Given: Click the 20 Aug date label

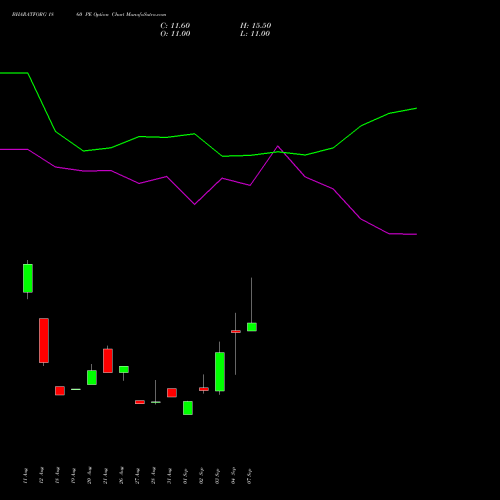Looking at the screenshot, I should coord(89,476).
